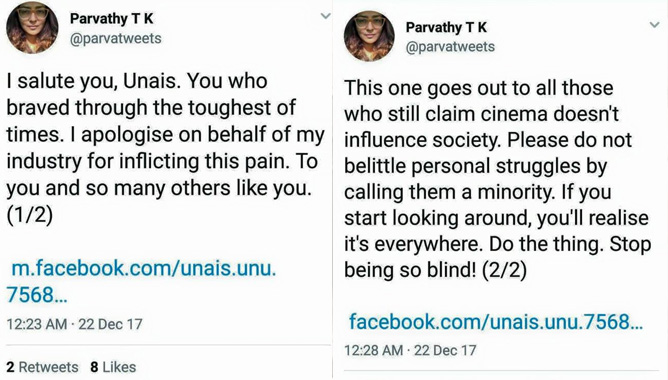Open the facebook.com/unais.unu.7568 link in second tweet

(x=496, y=322)
